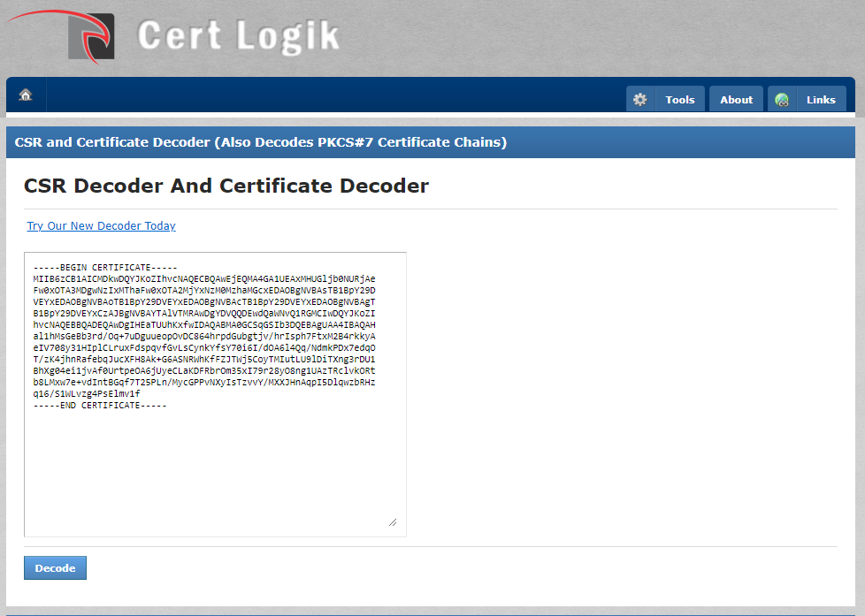Screen dimensions: 865x616
Task: Click the gear icon beside Tools
Action: [640, 100]
